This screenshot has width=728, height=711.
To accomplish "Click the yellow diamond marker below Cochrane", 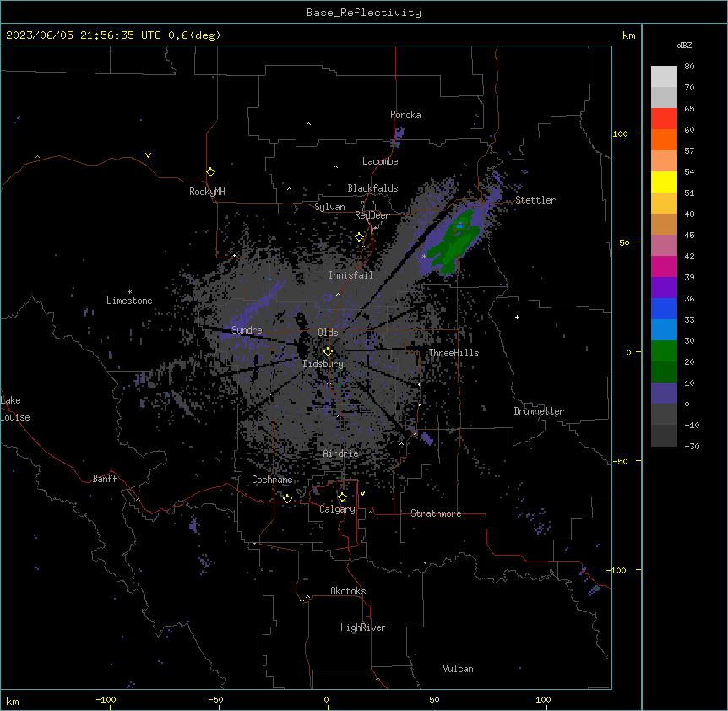I will 287,498.
